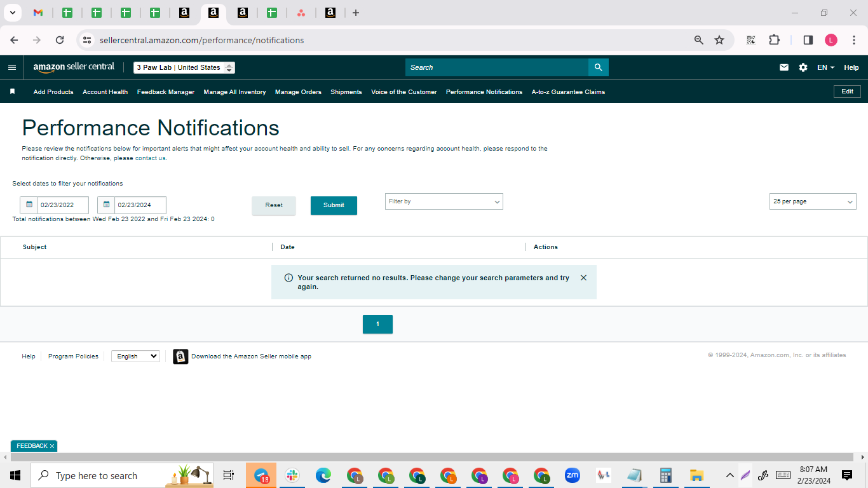The width and height of the screenshot is (868, 488).
Task: Open A-to-z Guarantee Claims
Action: (568, 91)
